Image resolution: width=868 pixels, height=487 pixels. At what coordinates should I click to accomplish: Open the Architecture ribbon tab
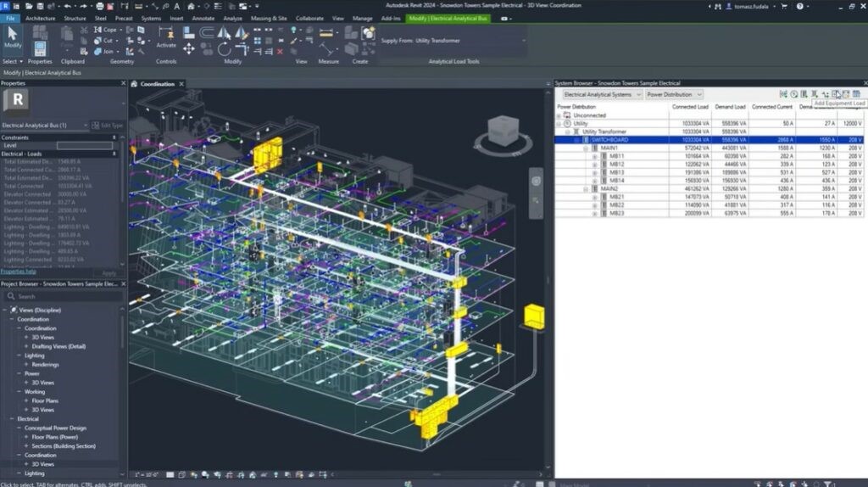pos(41,19)
